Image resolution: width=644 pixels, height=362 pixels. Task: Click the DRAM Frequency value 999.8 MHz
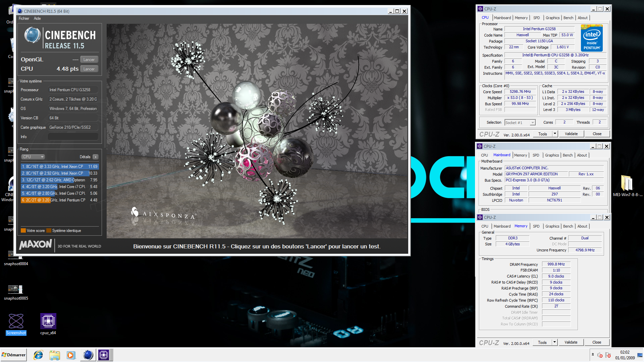coord(556,264)
